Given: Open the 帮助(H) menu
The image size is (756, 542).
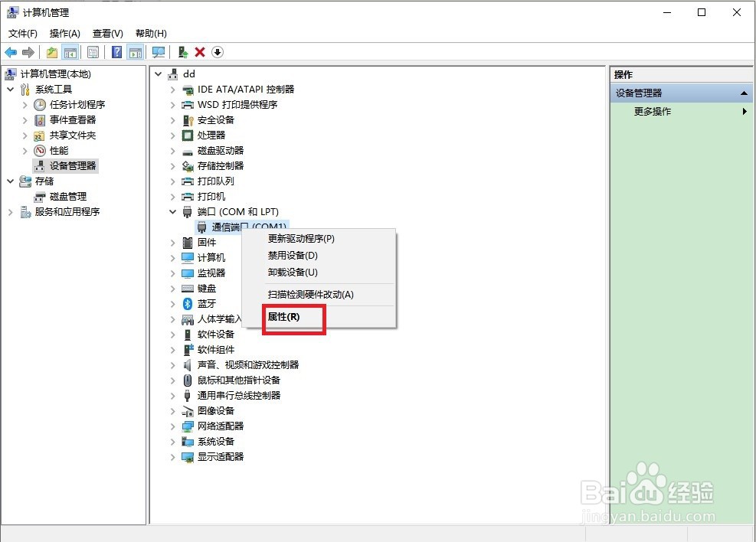Looking at the screenshot, I should coord(151,33).
